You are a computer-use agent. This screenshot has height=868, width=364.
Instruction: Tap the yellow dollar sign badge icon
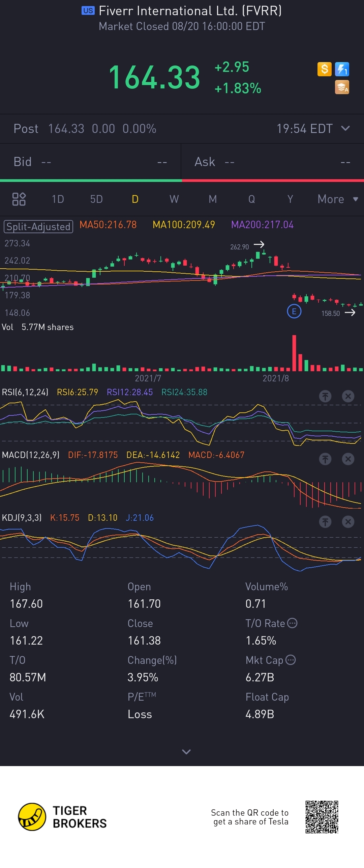coord(325,69)
